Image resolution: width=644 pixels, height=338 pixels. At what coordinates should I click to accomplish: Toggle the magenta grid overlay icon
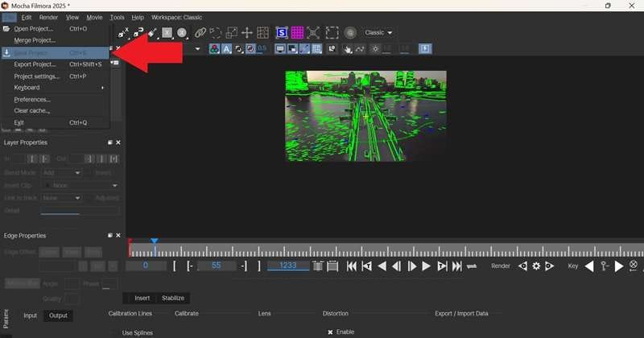click(x=297, y=32)
